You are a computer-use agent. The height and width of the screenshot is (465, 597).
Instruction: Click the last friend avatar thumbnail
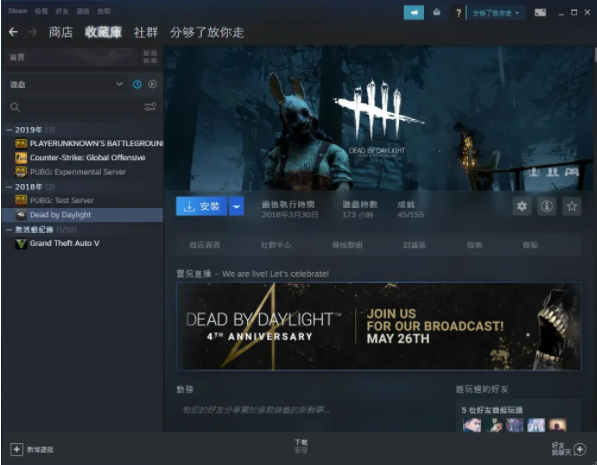pos(557,425)
